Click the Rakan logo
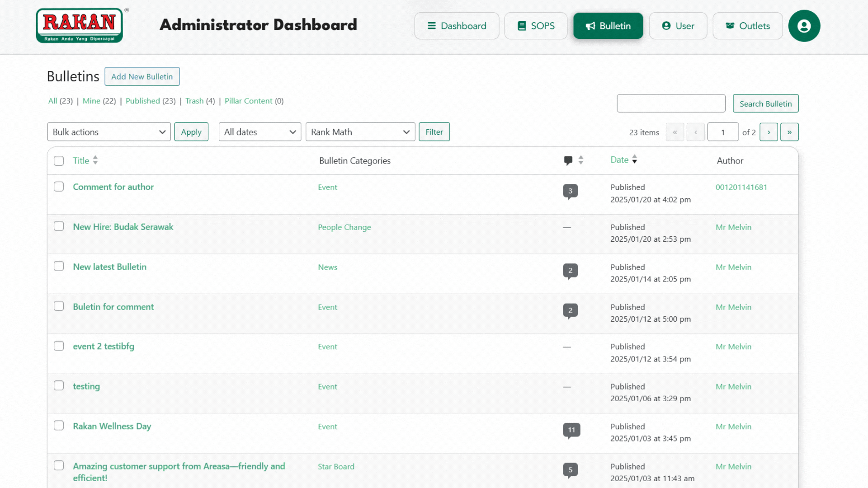868x488 pixels. (80, 25)
